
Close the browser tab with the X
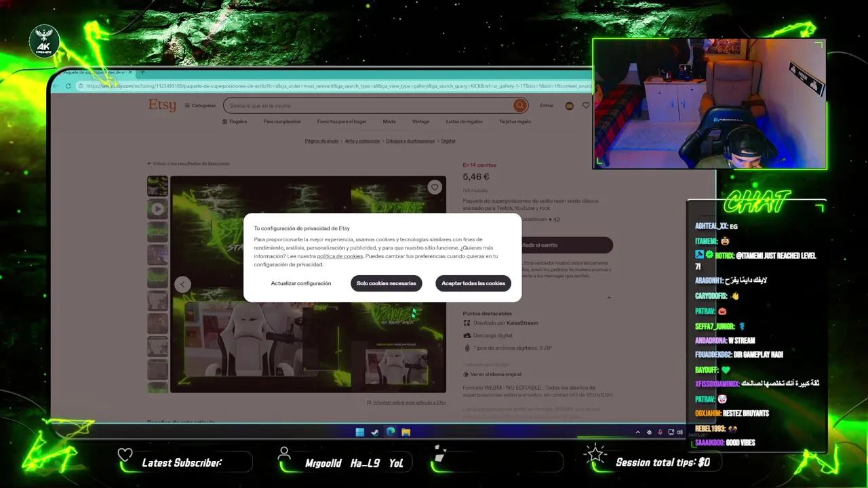(130, 72)
